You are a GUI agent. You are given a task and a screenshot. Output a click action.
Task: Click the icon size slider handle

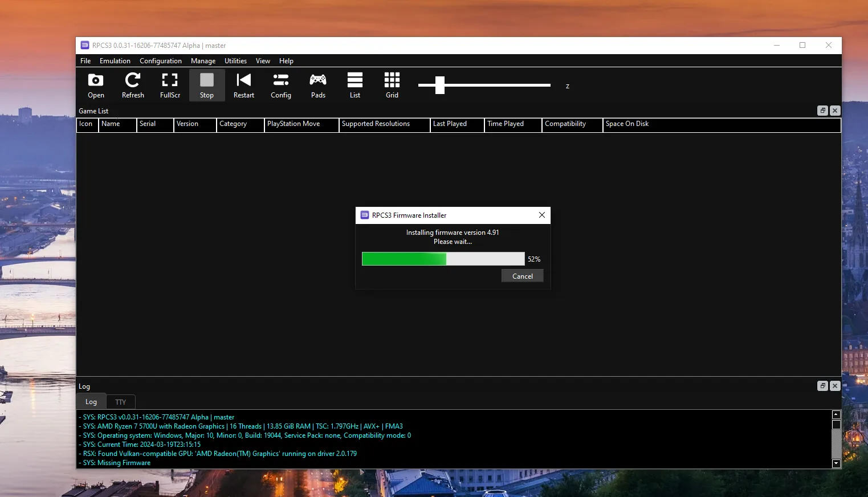[x=440, y=85]
